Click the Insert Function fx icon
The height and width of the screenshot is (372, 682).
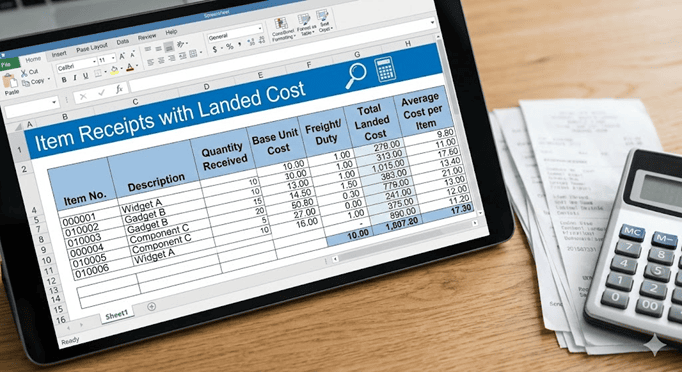[x=120, y=89]
